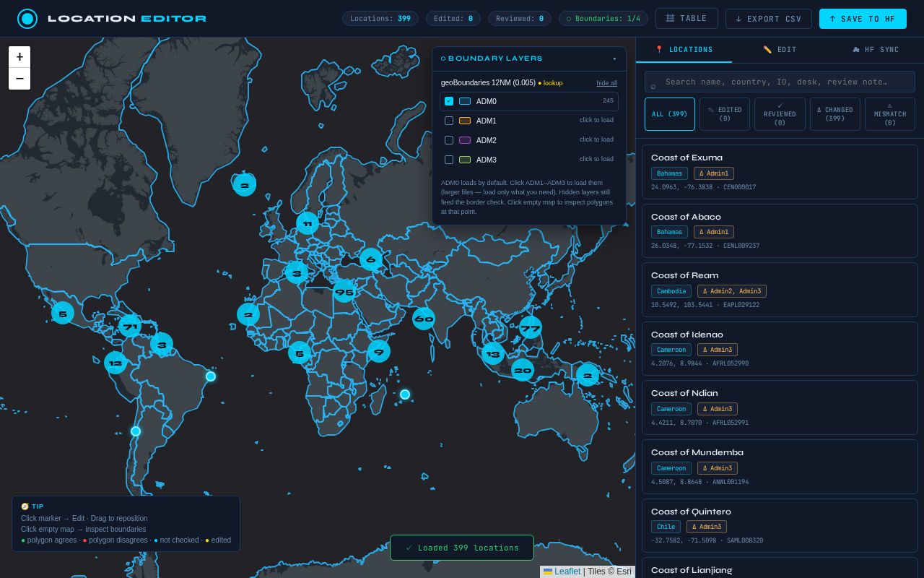The width and height of the screenshot is (924, 578).
Task: Zoom out the map with minus button
Action: tap(19, 79)
